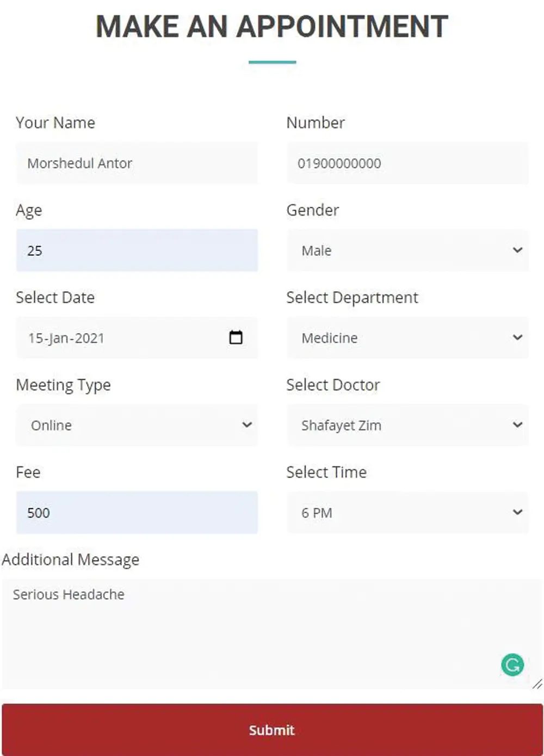This screenshot has width=544, height=756.
Task: Click inside the Serious Headache message textarea
Action: pos(272,634)
